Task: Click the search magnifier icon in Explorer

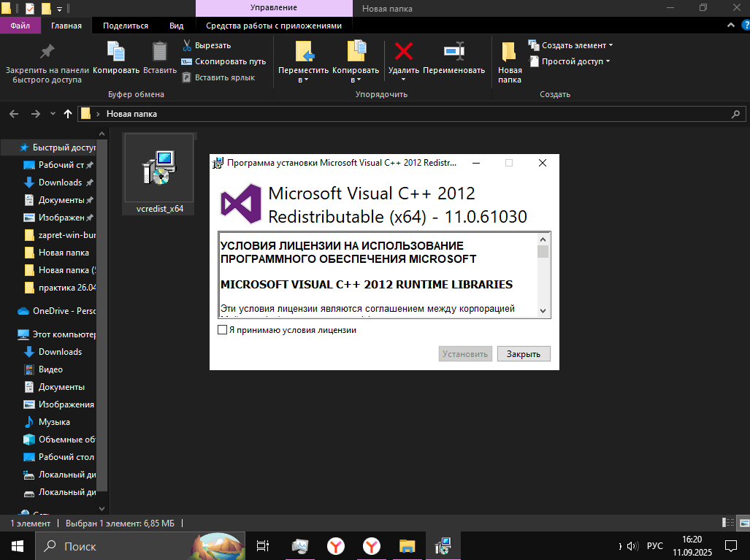Action: click(x=735, y=114)
